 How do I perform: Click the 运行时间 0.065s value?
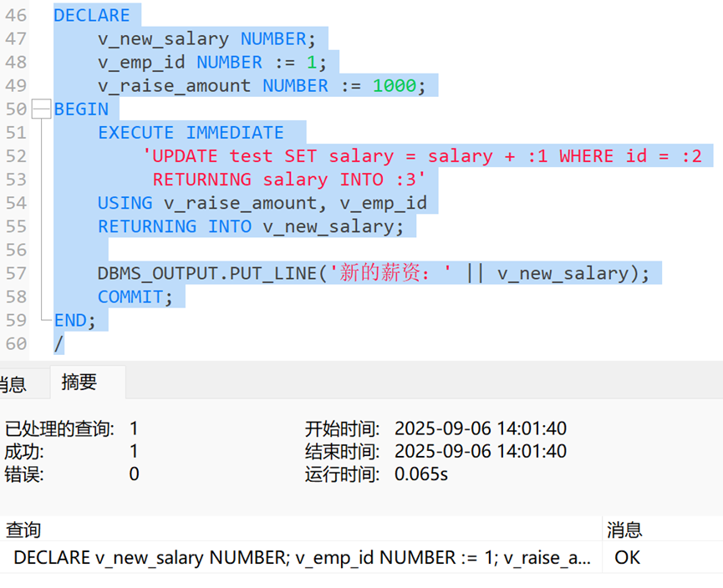[421, 474]
